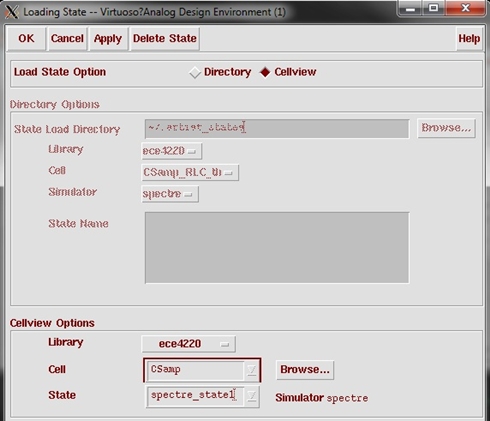Focus the State Load Directory text field

[277, 128]
